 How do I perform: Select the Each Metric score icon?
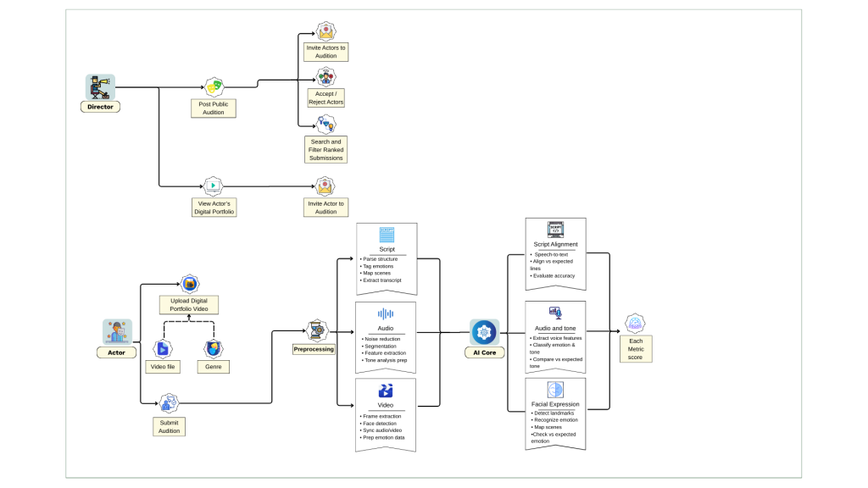635,324
